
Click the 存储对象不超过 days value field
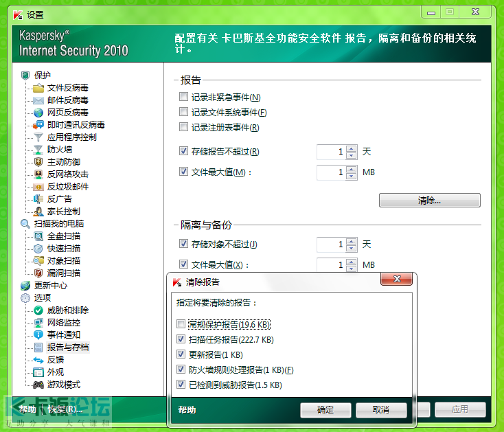click(x=332, y=245)
